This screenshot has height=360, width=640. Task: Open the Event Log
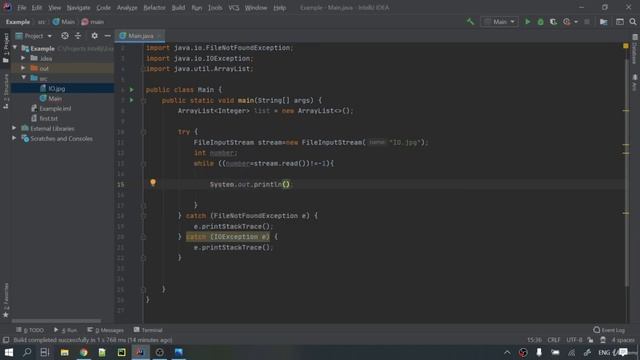pyautogui.click(x=609, y=330)
